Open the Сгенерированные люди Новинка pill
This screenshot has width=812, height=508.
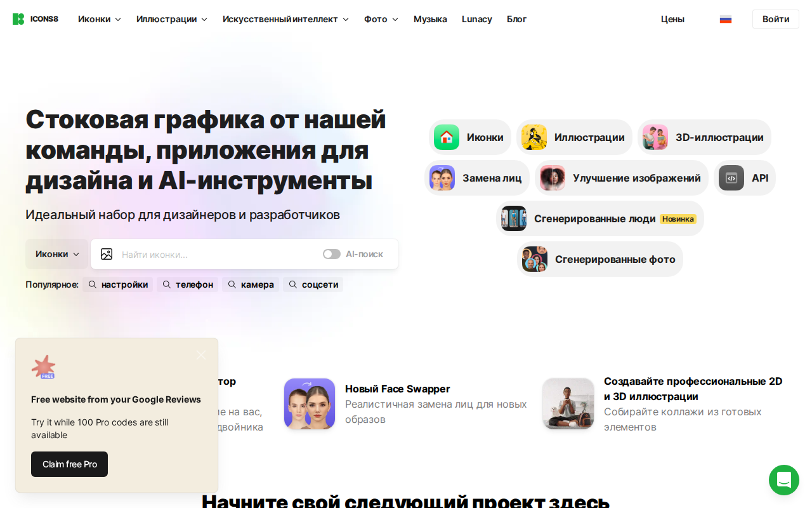tap(600, 218)
